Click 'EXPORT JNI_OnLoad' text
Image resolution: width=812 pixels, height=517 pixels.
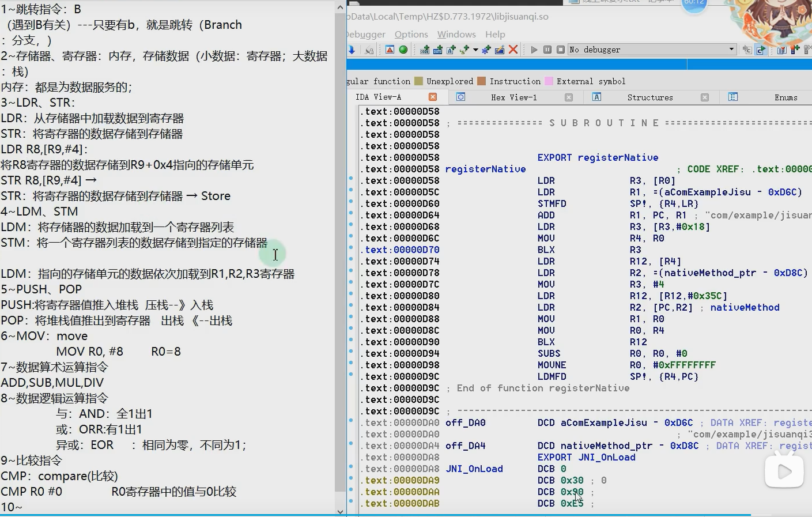pyautogui.click(x=586, y=457)
